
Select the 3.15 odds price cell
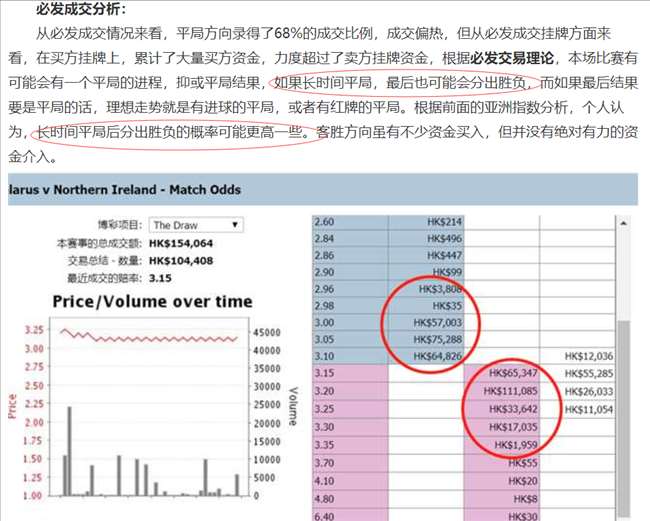[349, 374]
